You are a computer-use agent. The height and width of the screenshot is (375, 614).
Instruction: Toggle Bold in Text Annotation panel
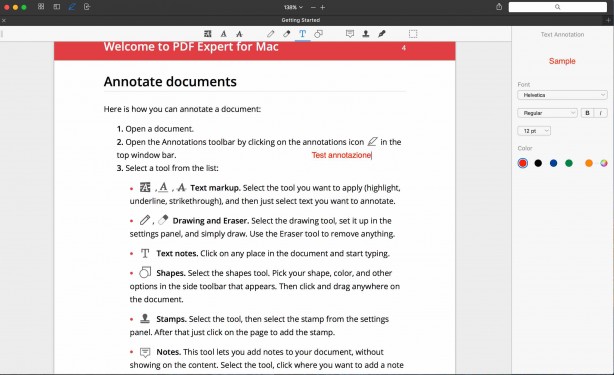(587, 113)
